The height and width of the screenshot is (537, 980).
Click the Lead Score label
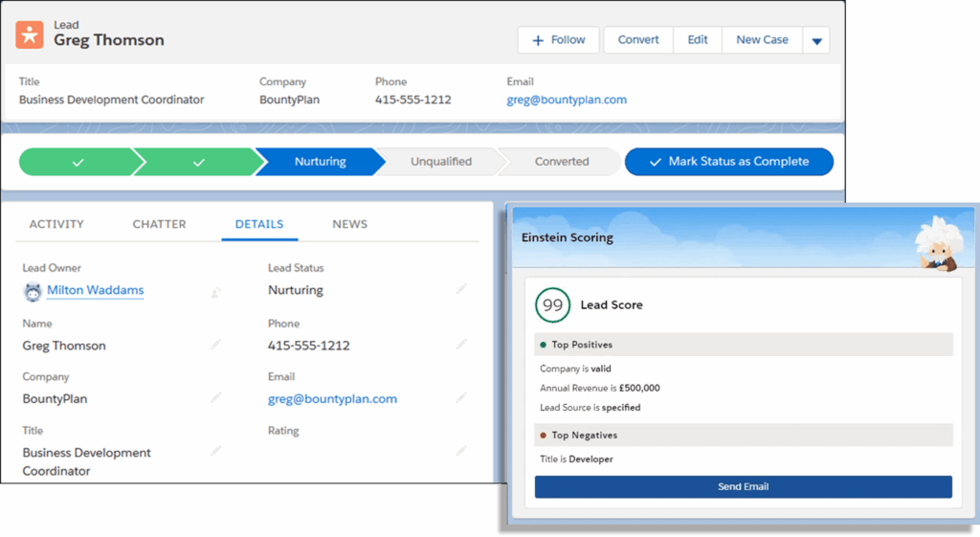pos(612,305)
